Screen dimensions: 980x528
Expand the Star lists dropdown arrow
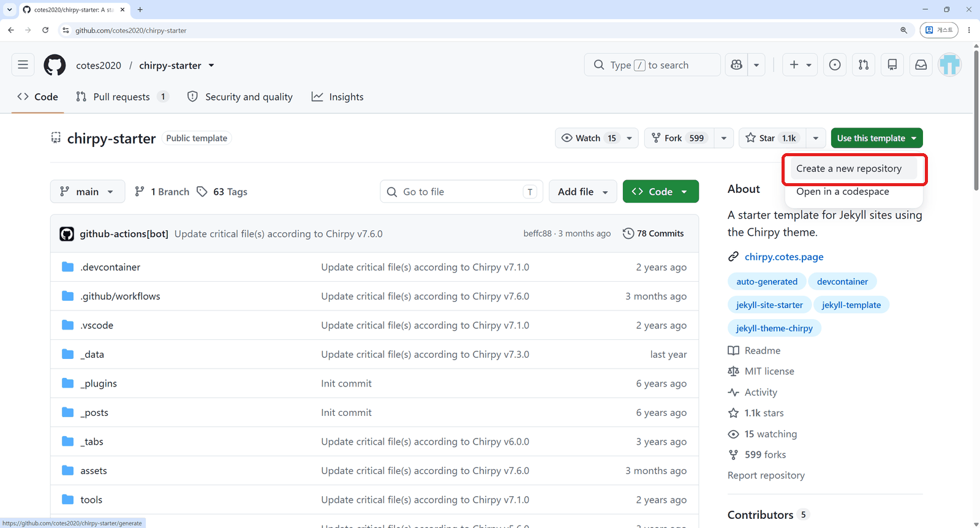tap(816, 138)
